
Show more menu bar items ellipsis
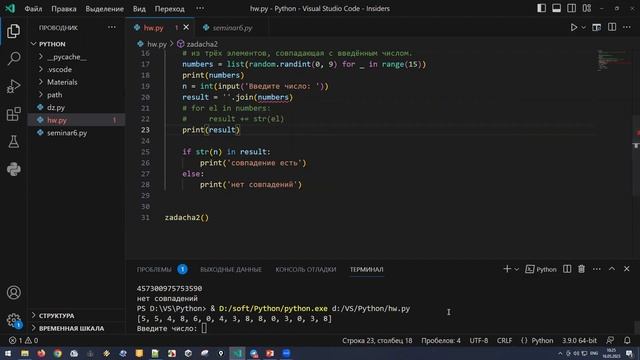point(200,9)
